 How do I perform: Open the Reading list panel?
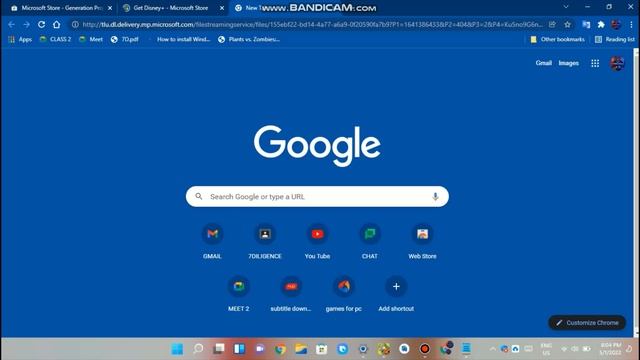pyautogui.click(x=615, y=39)
